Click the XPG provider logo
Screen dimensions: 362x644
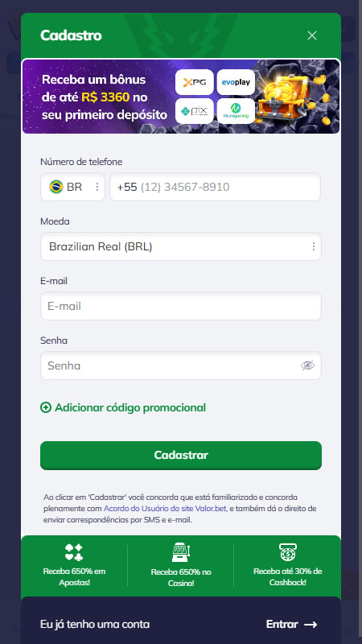(194, 83)
